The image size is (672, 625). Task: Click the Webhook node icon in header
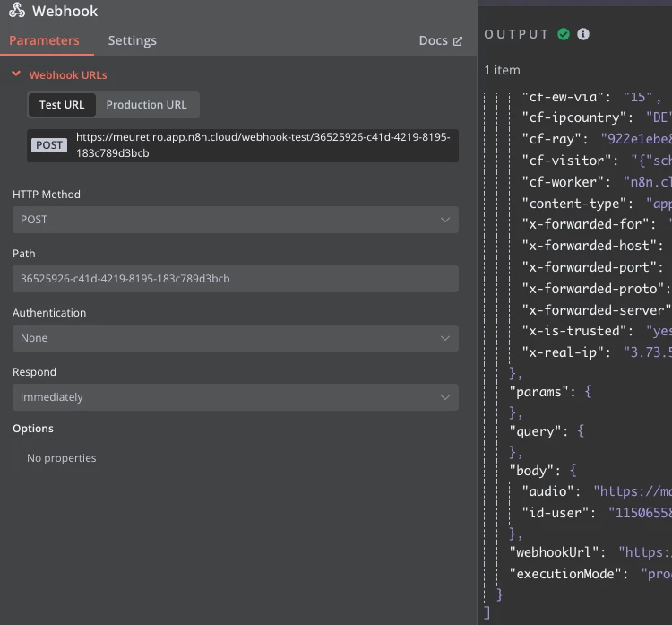pos(17,12)
